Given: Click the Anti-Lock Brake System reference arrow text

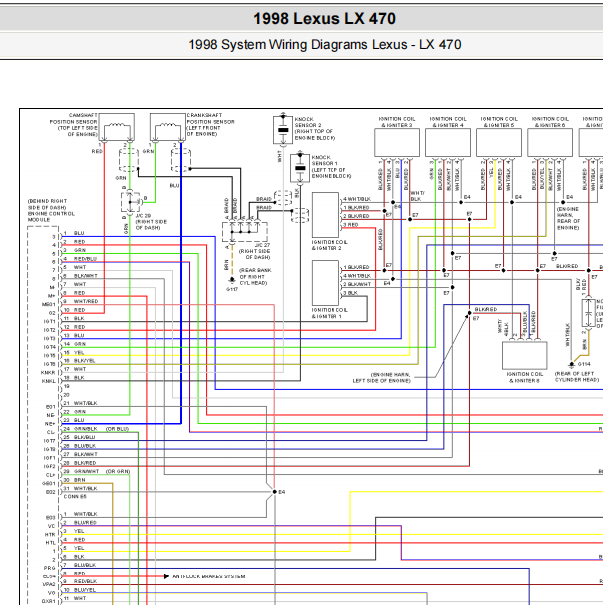Looking at the screenshot, I should click(209, 576).
